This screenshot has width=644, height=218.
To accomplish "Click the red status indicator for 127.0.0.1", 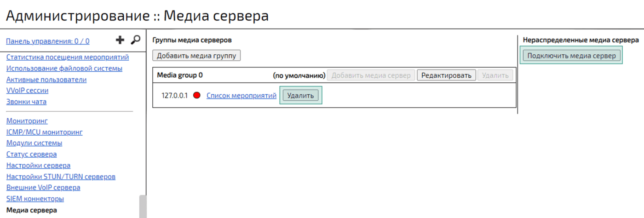I will (x=197, y=96).
